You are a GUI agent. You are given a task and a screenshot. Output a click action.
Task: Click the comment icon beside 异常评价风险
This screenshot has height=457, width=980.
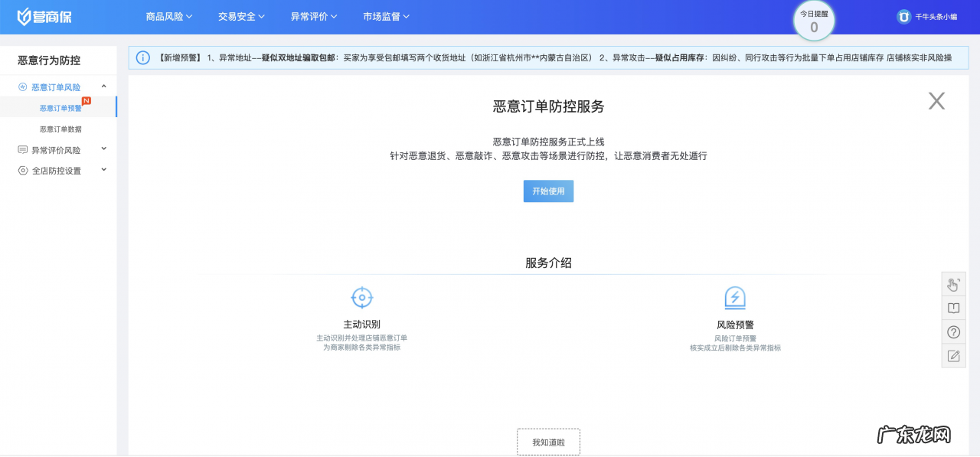22,149
